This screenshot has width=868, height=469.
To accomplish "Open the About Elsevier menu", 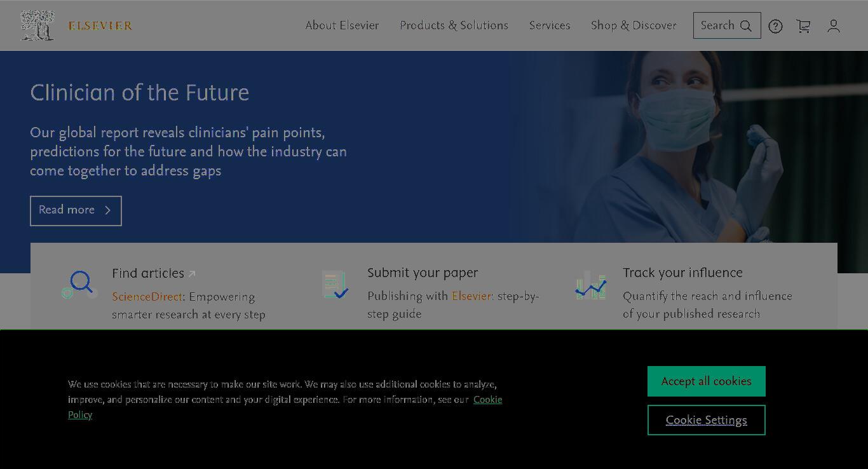I will [342, 25].
